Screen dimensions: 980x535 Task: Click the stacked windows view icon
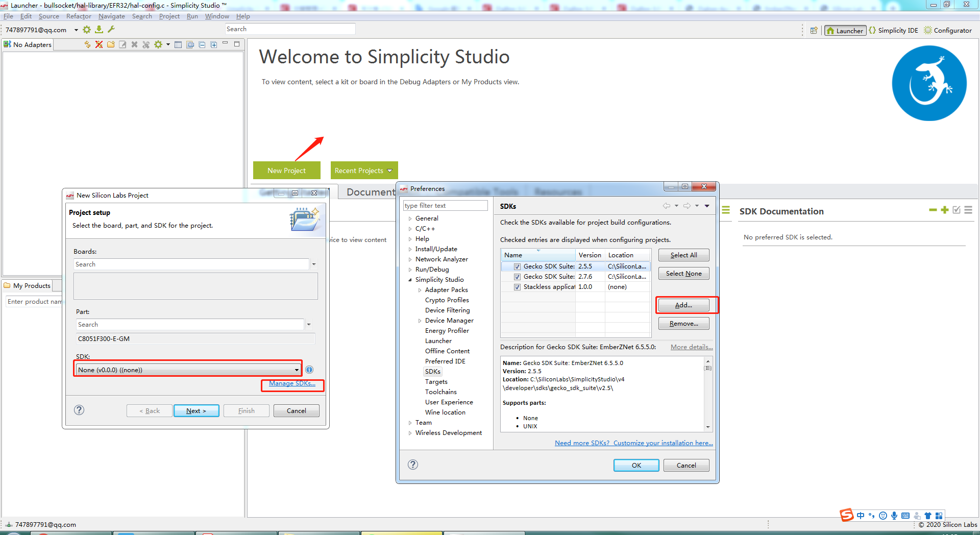pyautogui.click(x=190, y=44)
